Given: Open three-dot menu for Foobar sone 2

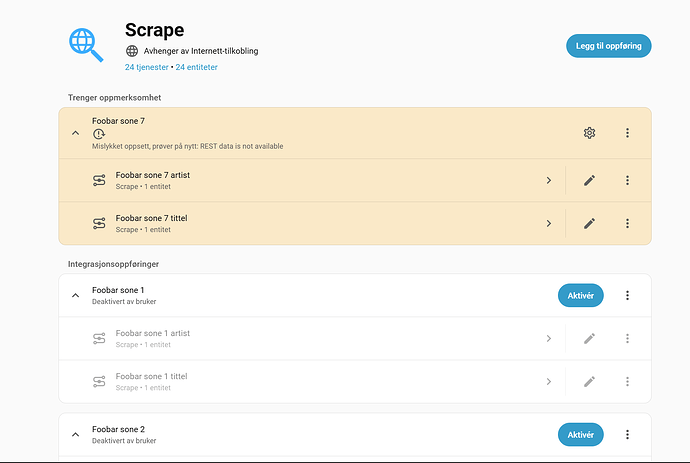Looking at the screenshot, I should click(627, 434).
